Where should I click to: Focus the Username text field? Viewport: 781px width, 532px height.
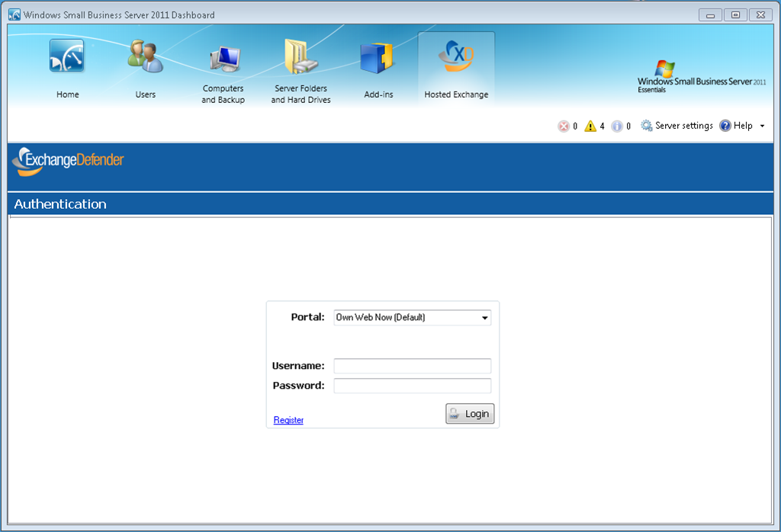tap(413, 366)
